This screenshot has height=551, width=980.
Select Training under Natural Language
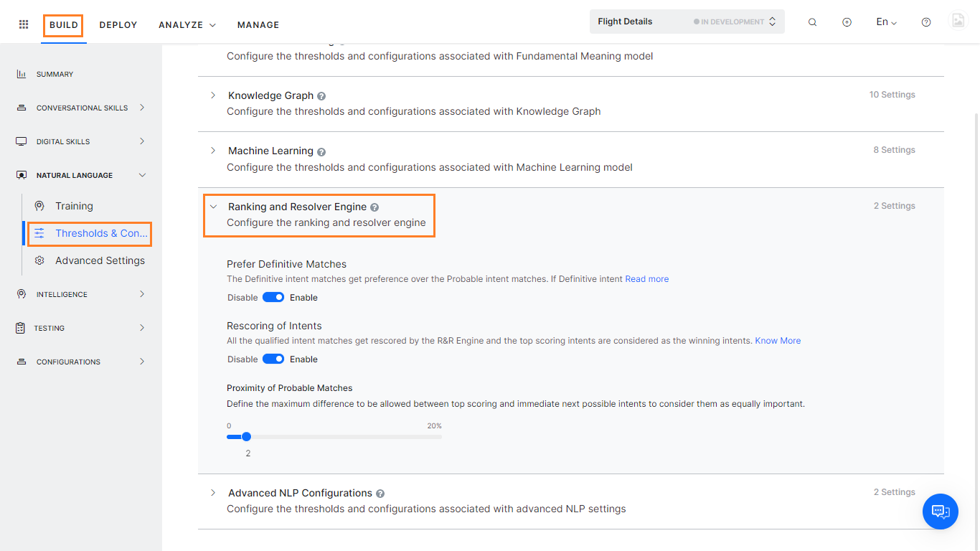pos(73,206)
